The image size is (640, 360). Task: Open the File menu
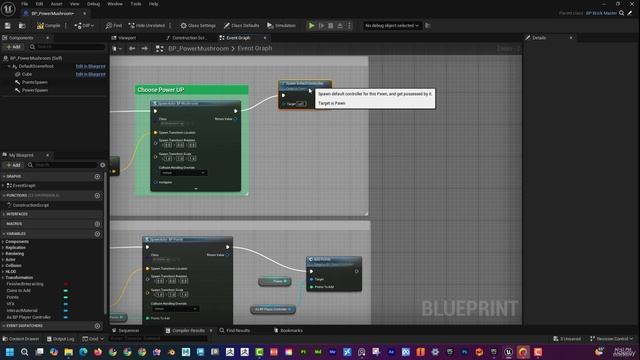[24, 4]
